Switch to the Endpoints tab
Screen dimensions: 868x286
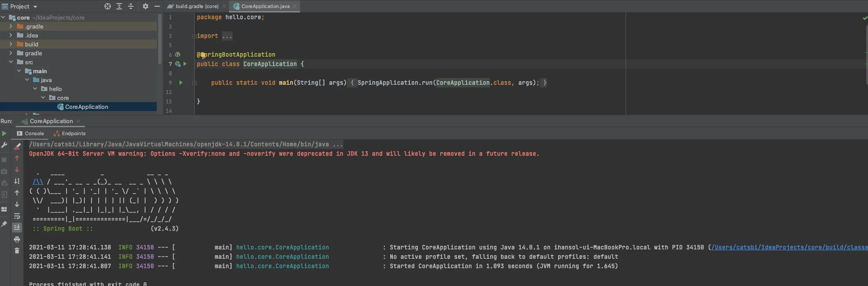tap(69, 133)
